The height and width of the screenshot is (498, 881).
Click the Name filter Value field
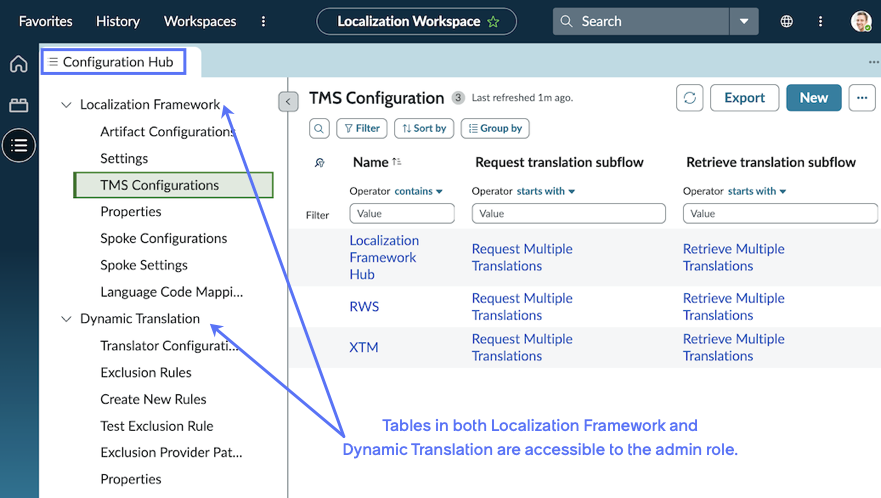point(402,214)
